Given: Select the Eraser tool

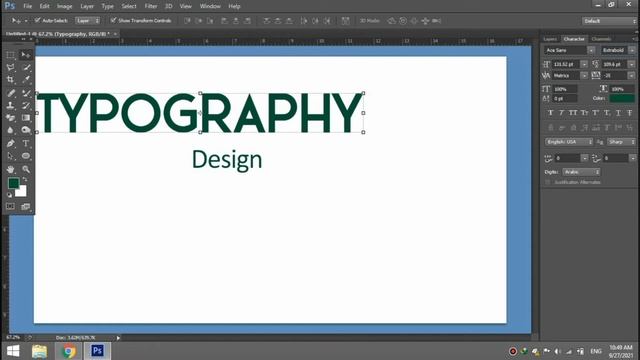Looking at the screenshot, I should pos(11,118).
